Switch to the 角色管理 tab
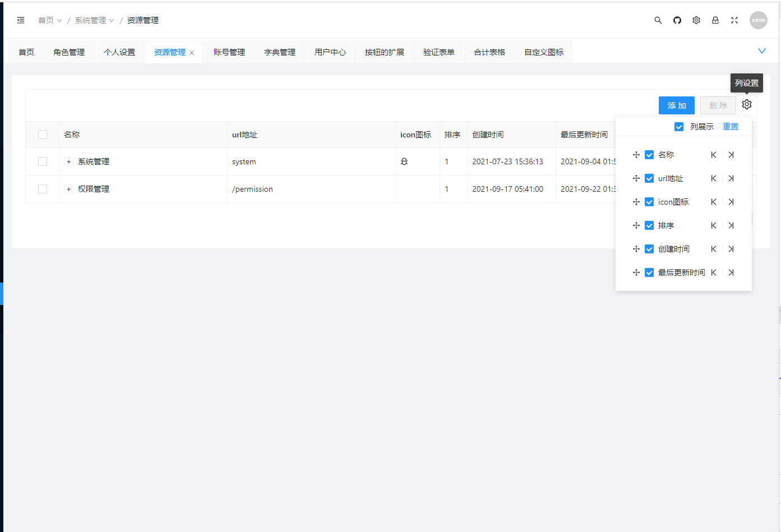 click(68, 52)
